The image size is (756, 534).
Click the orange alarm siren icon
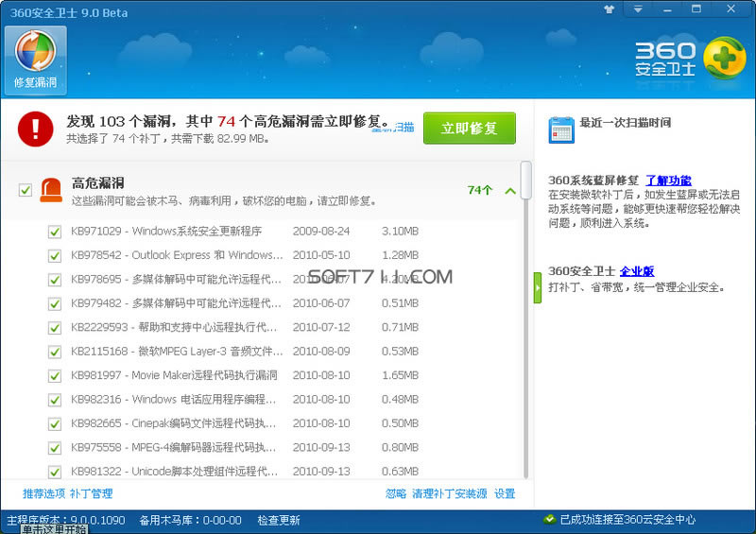(51, 190)
